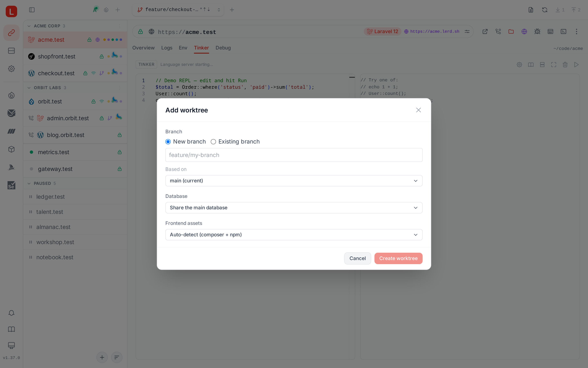
Task: Open the Based on dropdown
Action: click(x=294, y=181)
